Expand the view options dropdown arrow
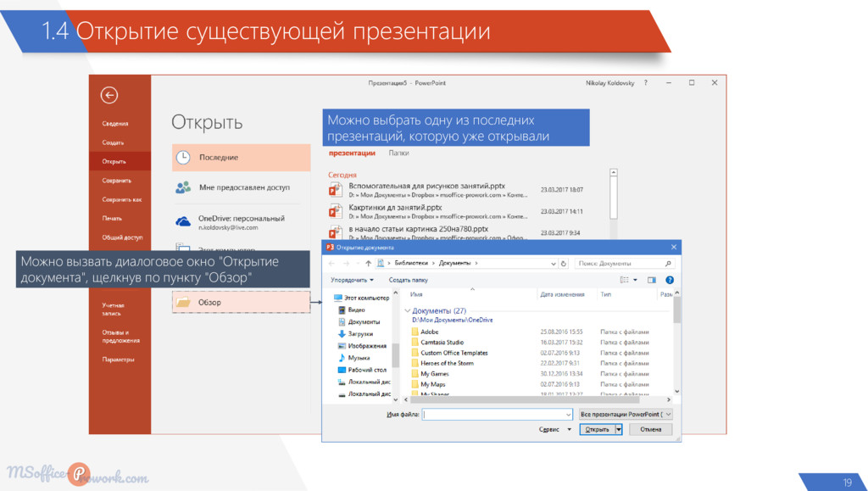Screen dimensions: 868x491 click(x=635, y=280)
